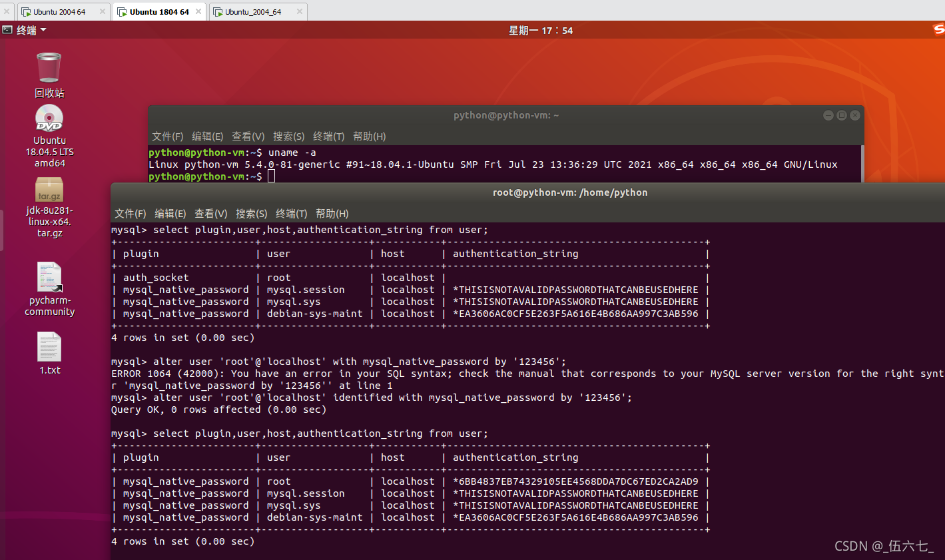Open the Recycle Bin desktop icon
This screenshot has width=945, height=560.
pos(49,68)
